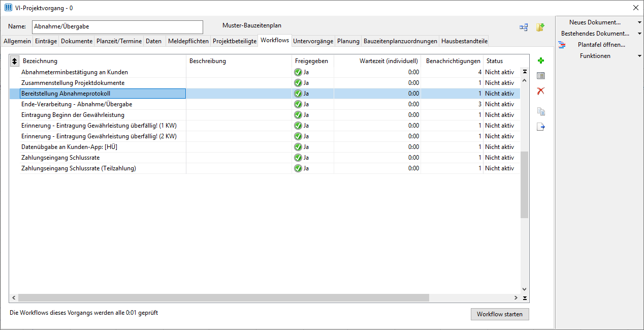Select row Ende-Verarbeitung - Abnahme/Übergabe

pyautogui.click(x=265, y=104)
